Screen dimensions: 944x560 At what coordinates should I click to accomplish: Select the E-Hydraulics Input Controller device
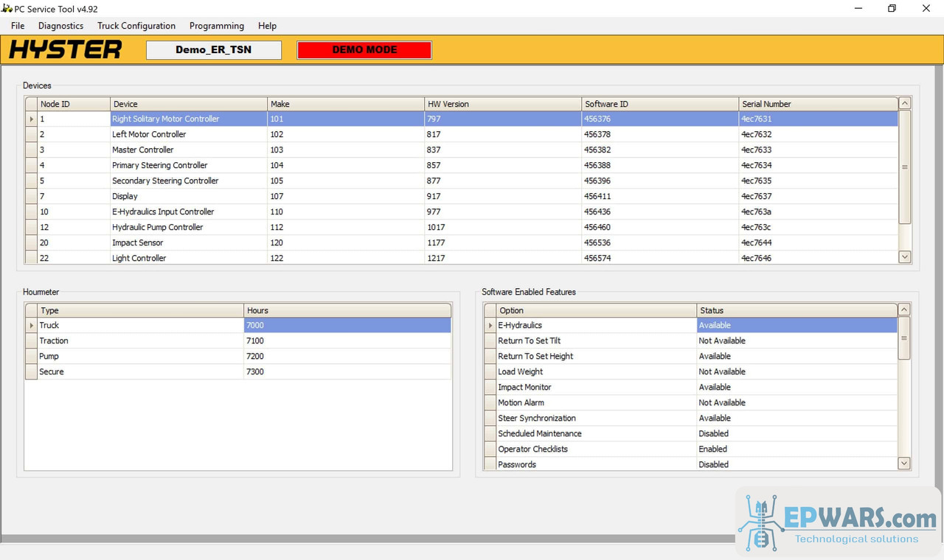462,211
